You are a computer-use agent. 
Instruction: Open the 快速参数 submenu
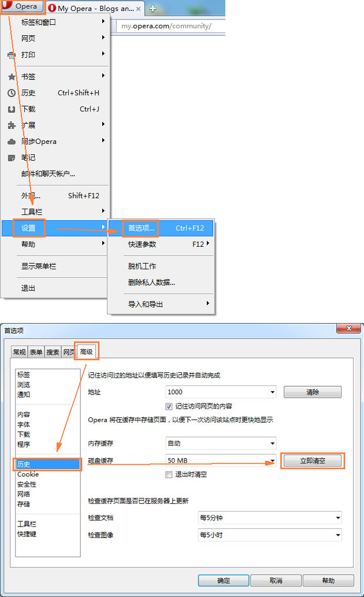pos(161,244)
